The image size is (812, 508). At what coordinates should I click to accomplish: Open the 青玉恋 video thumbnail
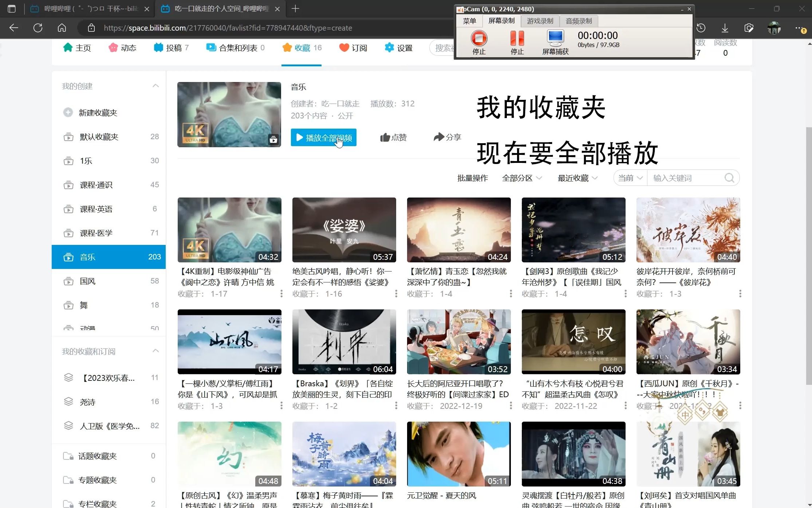click(x=459, y=230)
